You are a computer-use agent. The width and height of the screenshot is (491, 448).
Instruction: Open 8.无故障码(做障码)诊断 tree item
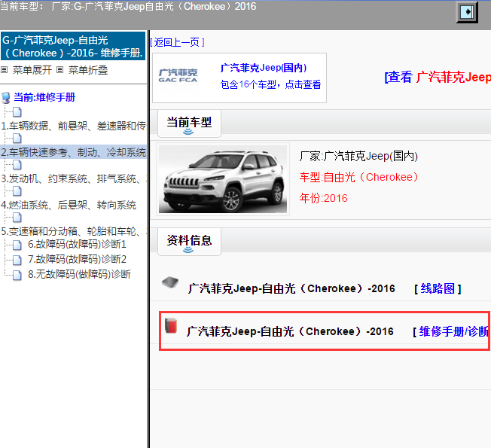(x=79, y=274)
